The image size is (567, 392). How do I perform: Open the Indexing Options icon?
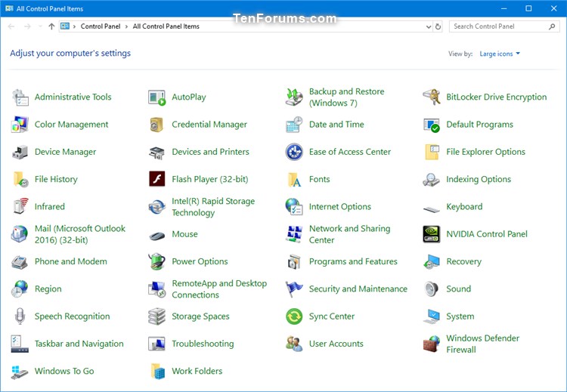point(432,180)
